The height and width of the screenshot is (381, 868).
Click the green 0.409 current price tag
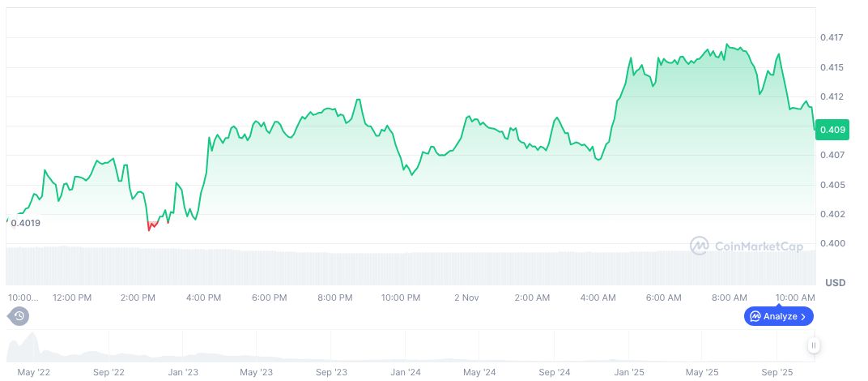pos(832,130)
